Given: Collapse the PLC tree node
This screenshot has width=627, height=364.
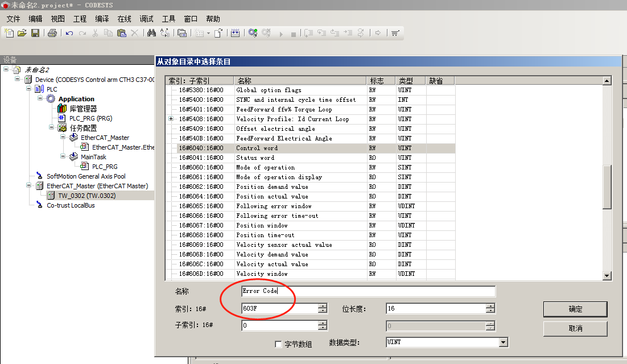Looking at the screenshot, I should point(29,89).
